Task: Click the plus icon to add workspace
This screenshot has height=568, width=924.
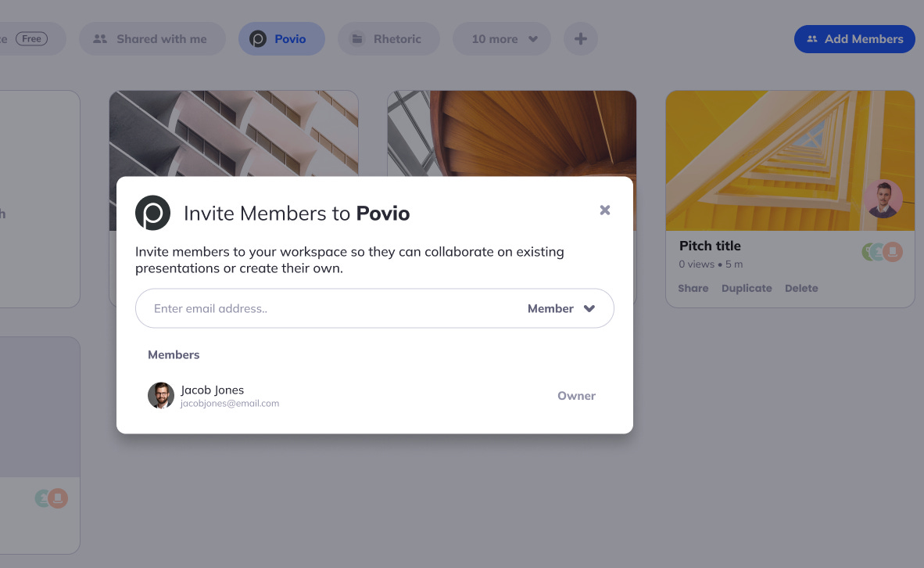Action: pyautogui.click(x=581, y=39)
